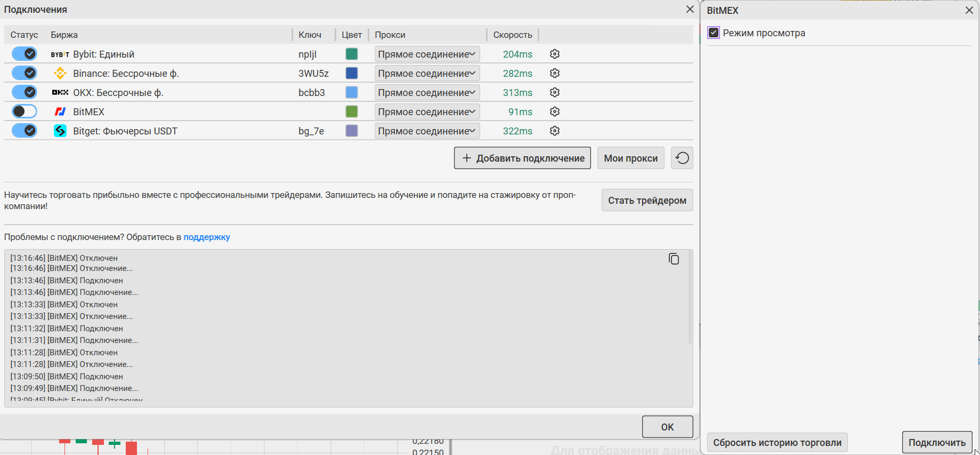This screenshot has height=455, width=980.
Task: Click the Прокси column header
Action: click(390, 35)
